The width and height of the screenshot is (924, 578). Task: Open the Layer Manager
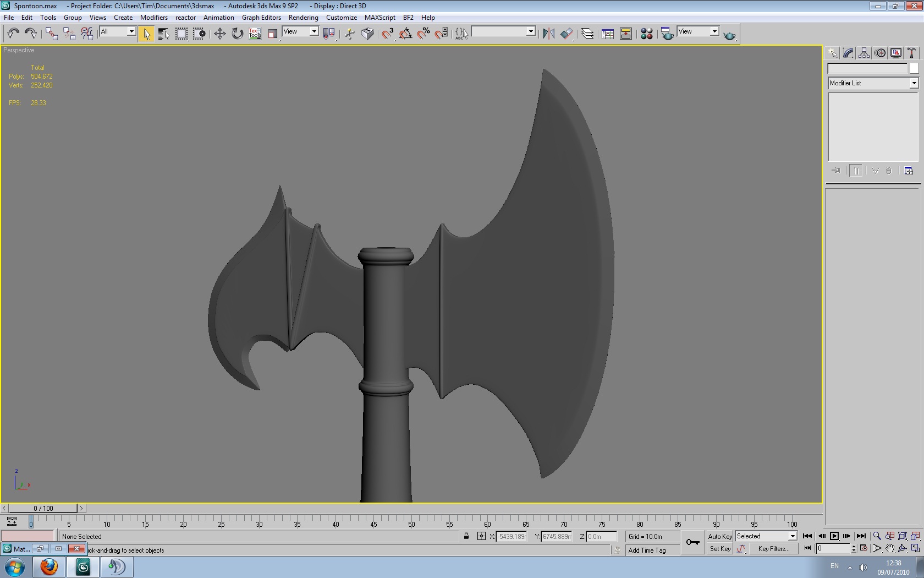587,34
